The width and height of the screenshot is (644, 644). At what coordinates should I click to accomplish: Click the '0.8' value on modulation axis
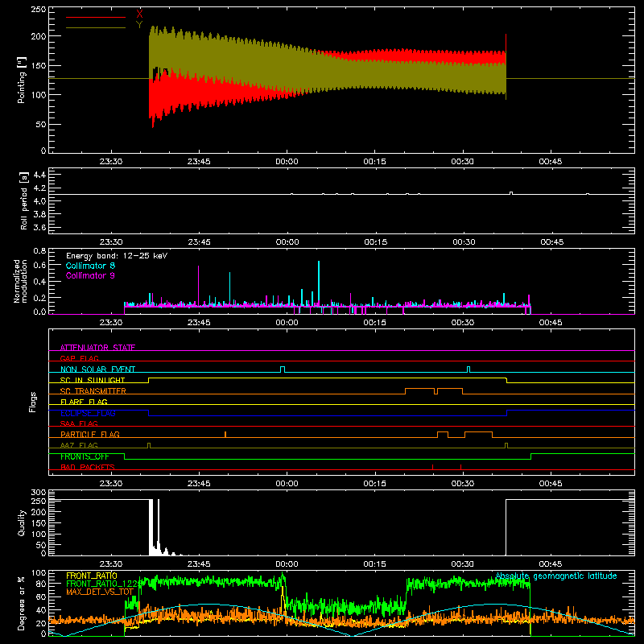click(39, 250)
